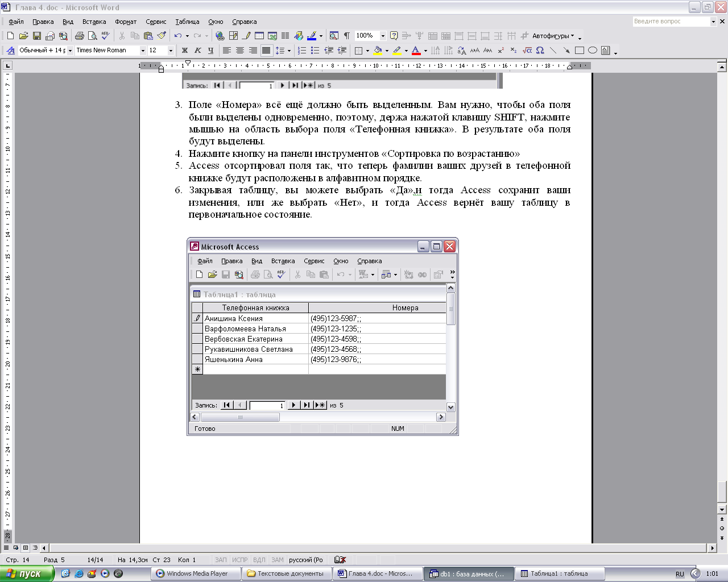Open the Таблица menu

point(187,22)
